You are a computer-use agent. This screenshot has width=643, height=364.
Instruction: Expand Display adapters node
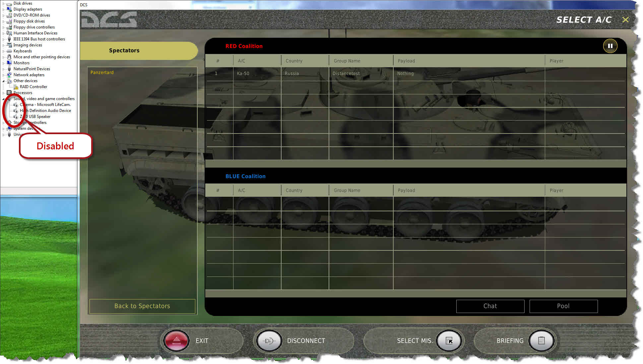4,9
